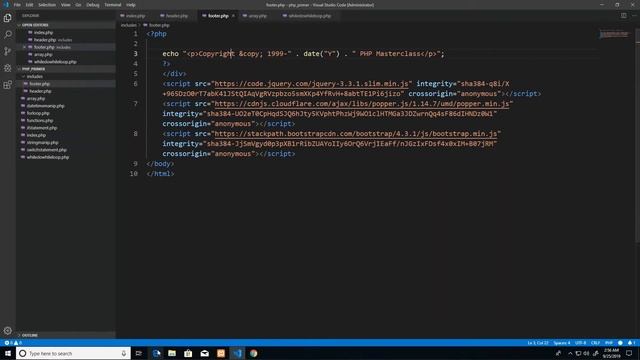The image size is (640, 360).
Task: Open the jQuery slim script URL link
Action: (x=311, y=84)
